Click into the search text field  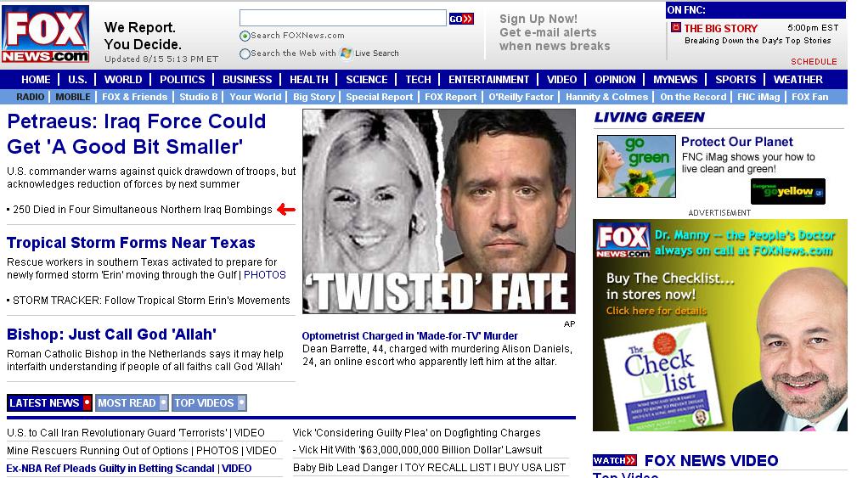[342, 18]
